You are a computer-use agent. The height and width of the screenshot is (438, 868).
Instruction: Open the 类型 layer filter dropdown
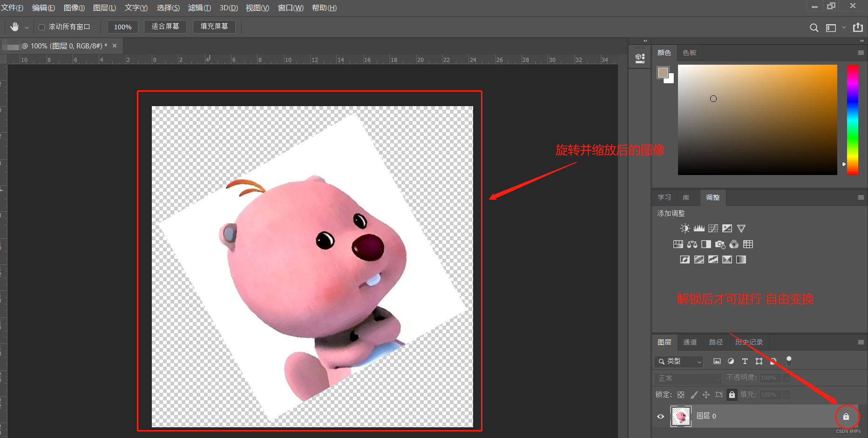coord(678,361)
